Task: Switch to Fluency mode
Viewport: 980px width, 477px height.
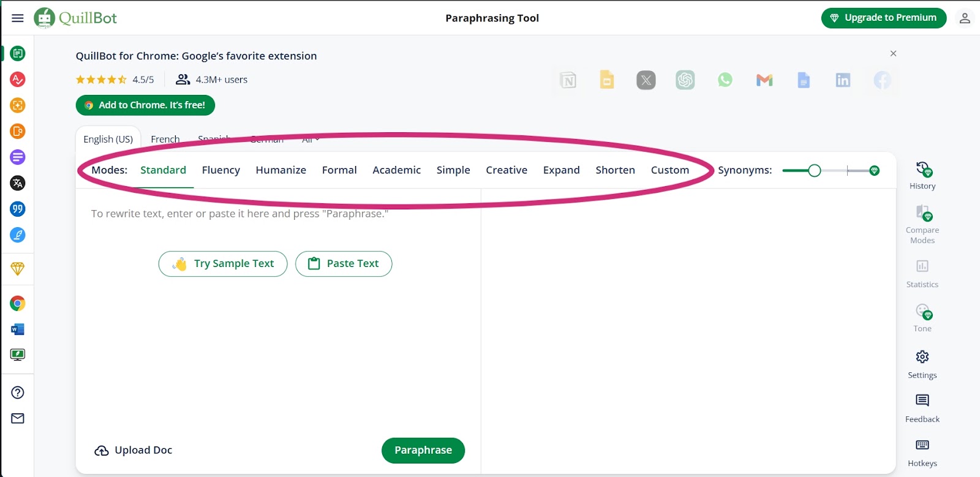Action: [221, 170]
